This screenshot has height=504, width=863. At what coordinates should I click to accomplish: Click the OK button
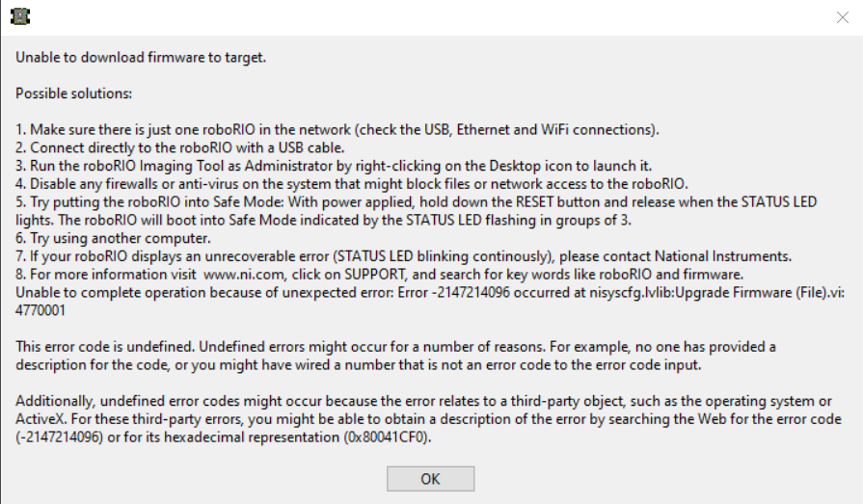pos(430,479)
